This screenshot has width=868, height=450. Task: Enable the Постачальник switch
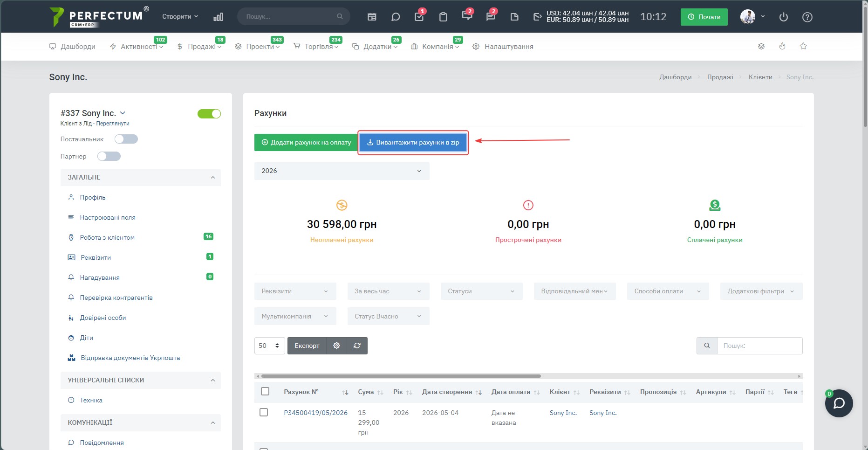(126, 139)
